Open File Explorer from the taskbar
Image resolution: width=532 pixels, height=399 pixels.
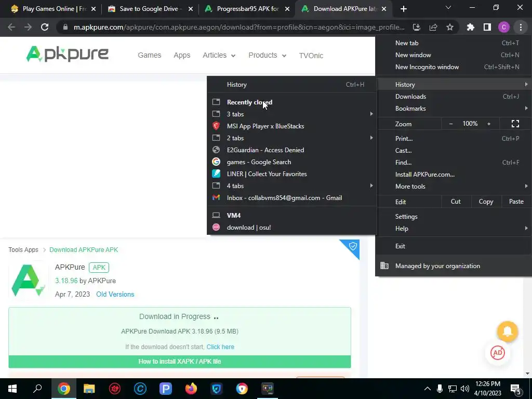pos(89,389)
